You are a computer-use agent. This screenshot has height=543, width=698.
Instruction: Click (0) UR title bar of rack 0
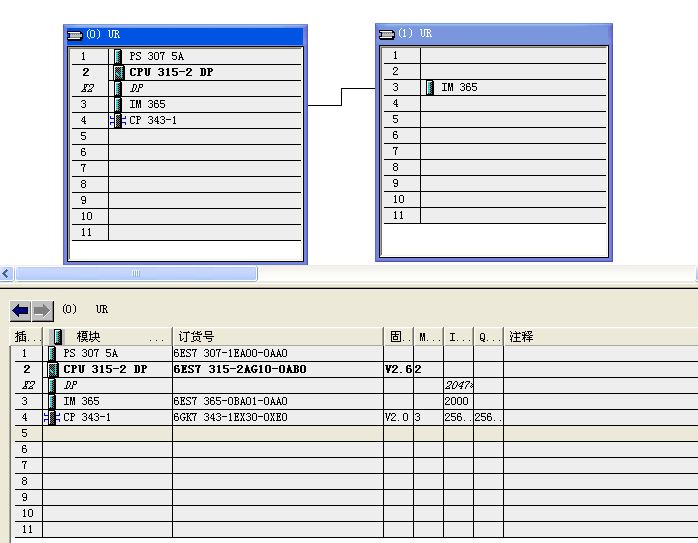(185, 35)
